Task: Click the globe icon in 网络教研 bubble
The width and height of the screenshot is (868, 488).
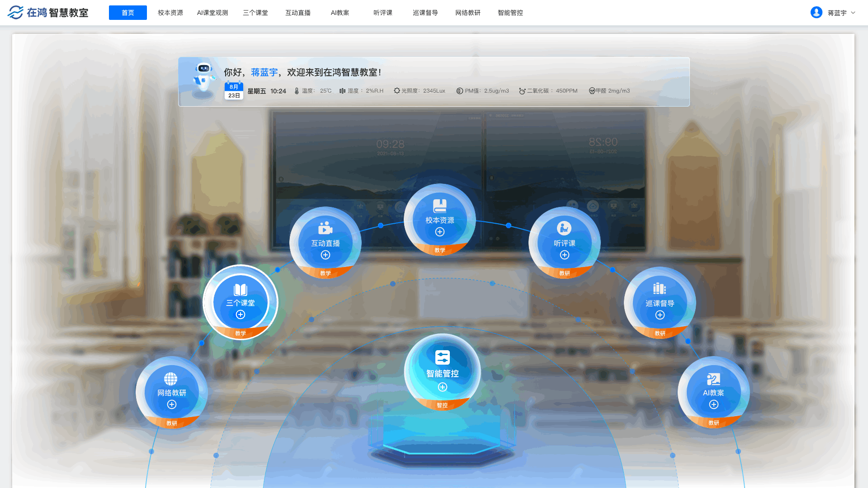Action: click(171, 379)
